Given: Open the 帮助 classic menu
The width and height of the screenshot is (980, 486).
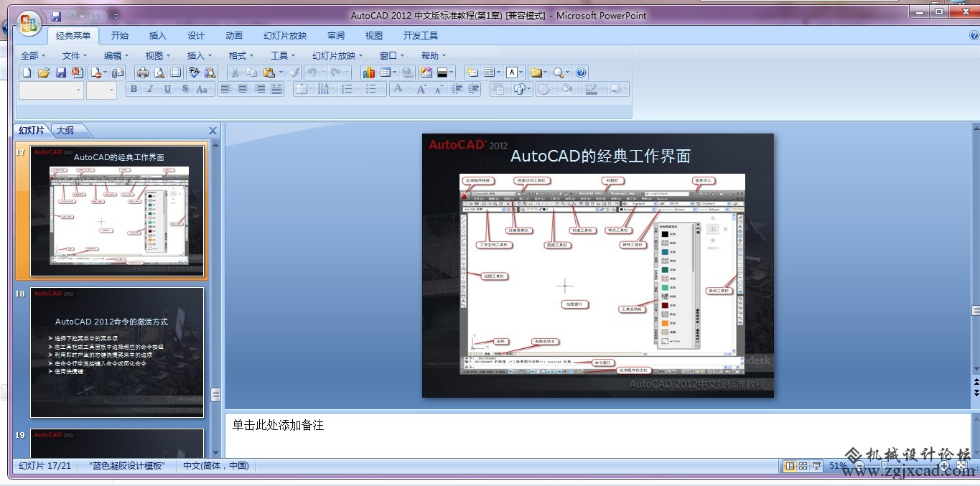Looking at the screenshot, I should click(x=434, y=55).
